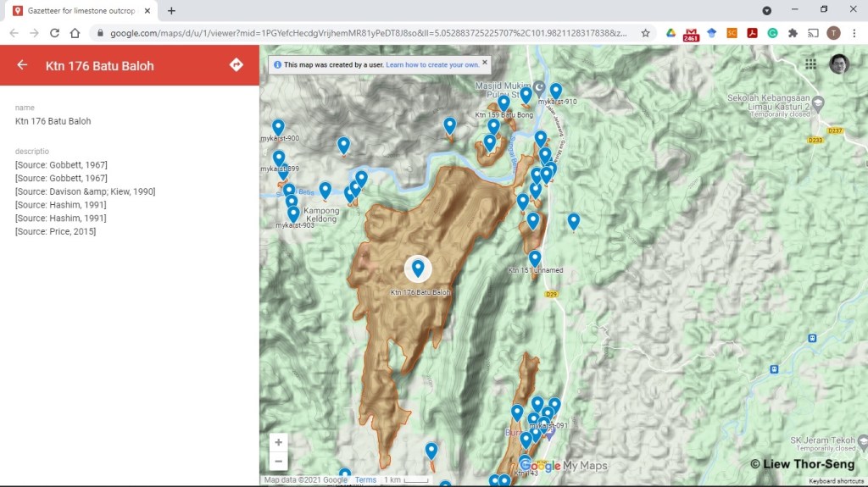Bookmark this page with the star icon
This screenshot has height=487, width=868.
pyautogui.click(x=646, y=33)
